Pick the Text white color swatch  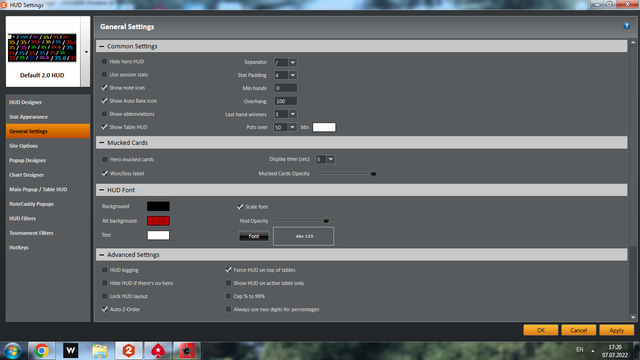158,235
